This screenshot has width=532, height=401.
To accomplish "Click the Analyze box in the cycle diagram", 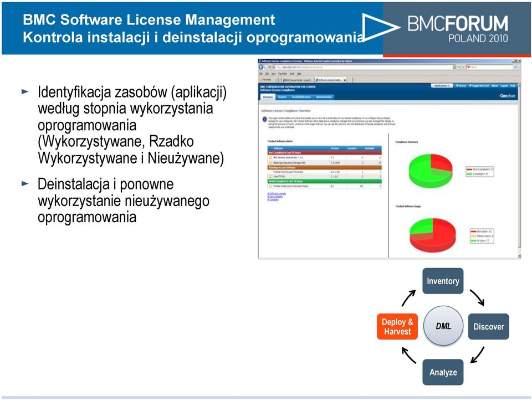I will click(x=443, y=372).
